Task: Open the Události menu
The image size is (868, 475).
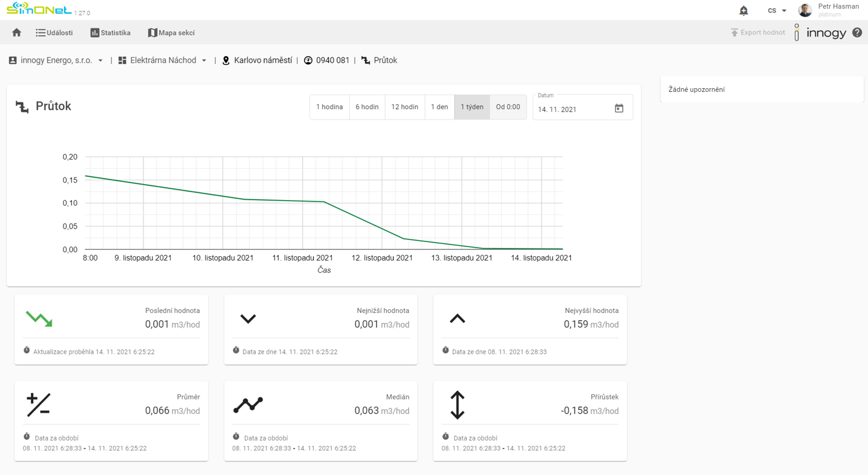Action: tap(54, 33)
